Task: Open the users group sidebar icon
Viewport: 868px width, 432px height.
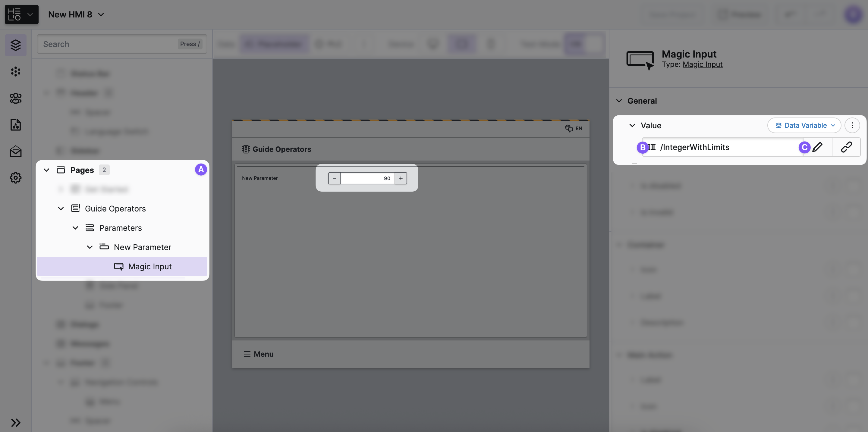Action: click(x=15, y=98)
